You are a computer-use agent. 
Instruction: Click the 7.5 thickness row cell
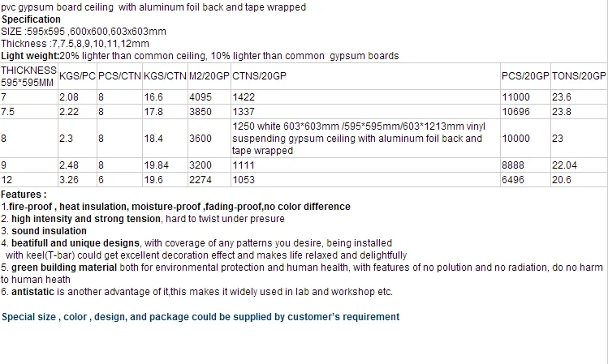(x=10, y=111)
